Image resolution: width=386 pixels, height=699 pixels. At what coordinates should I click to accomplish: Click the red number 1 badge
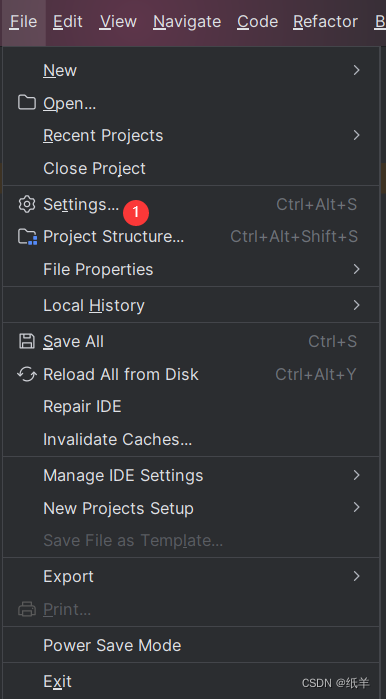click(136, 212)
